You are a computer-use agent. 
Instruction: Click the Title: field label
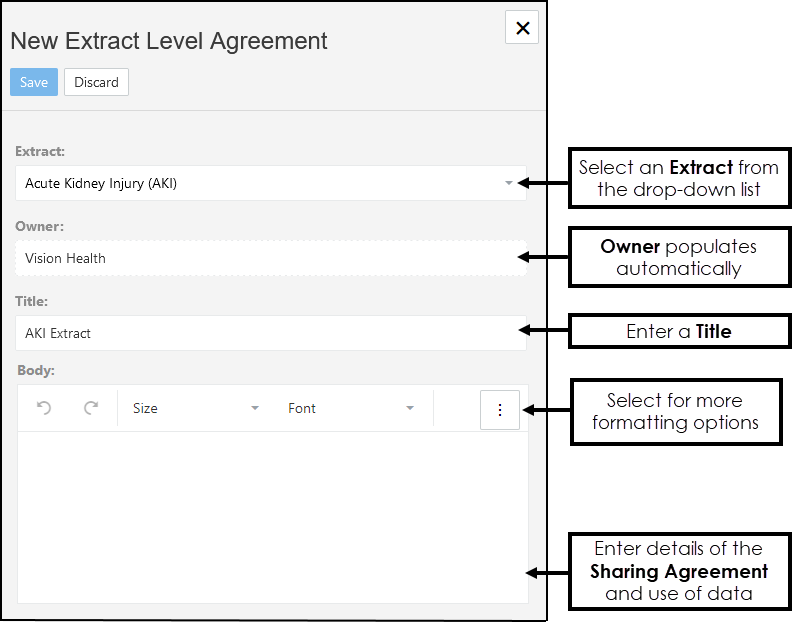click(32, 301)
